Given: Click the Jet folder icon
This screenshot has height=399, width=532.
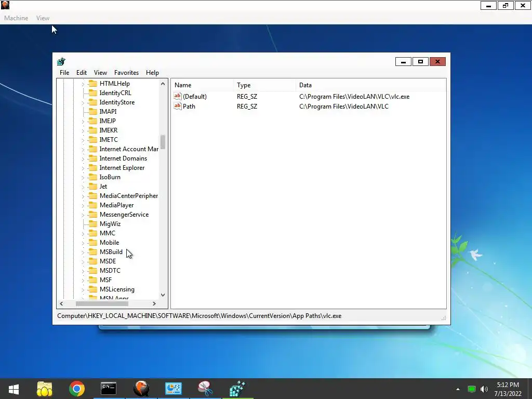Looking at the screenshot, I should coord(93,187).
